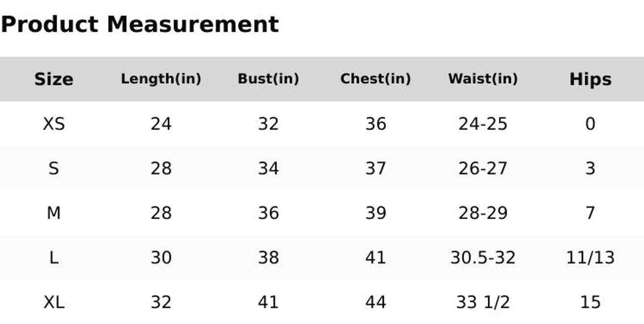
Task: Select the Chest(in) column header
Action: point(375,79)
